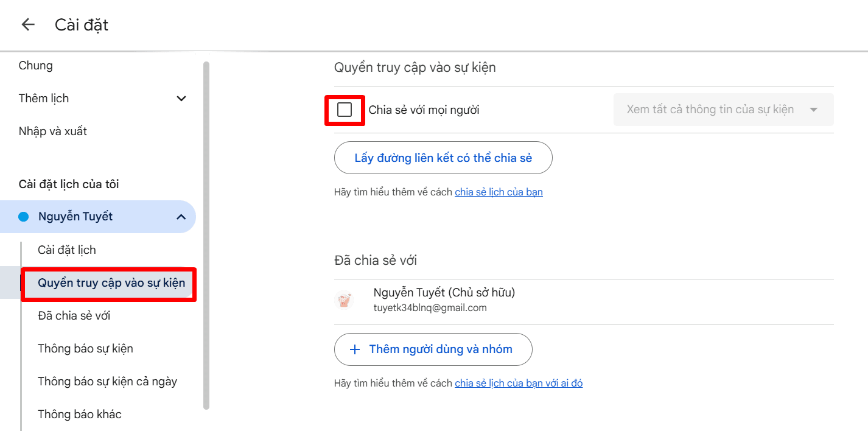Click the Nguyễn Tuyết owner avatar
The width and height of the screenshot is (868, 431).
[345, 300]
